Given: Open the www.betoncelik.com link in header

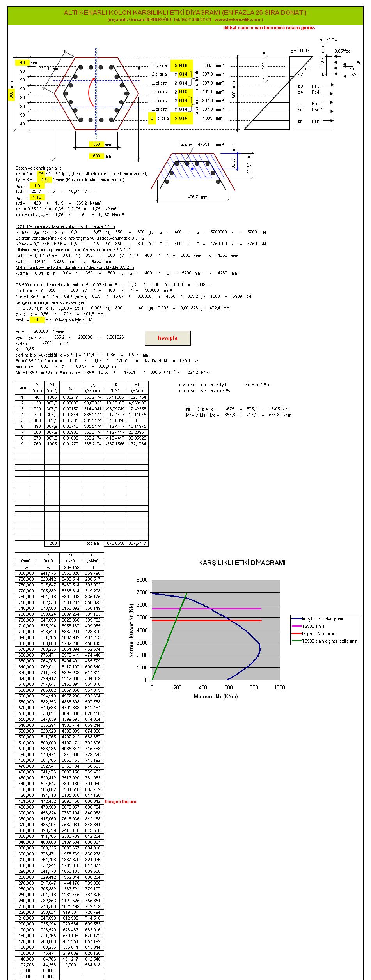Looking at the screenshot, I should point(238,19).
